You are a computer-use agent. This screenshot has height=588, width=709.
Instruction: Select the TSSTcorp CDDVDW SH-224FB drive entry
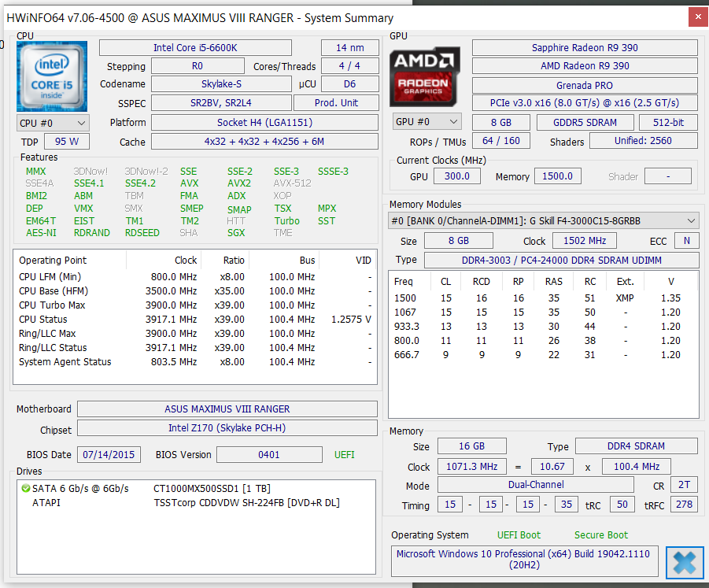(246, 502)
